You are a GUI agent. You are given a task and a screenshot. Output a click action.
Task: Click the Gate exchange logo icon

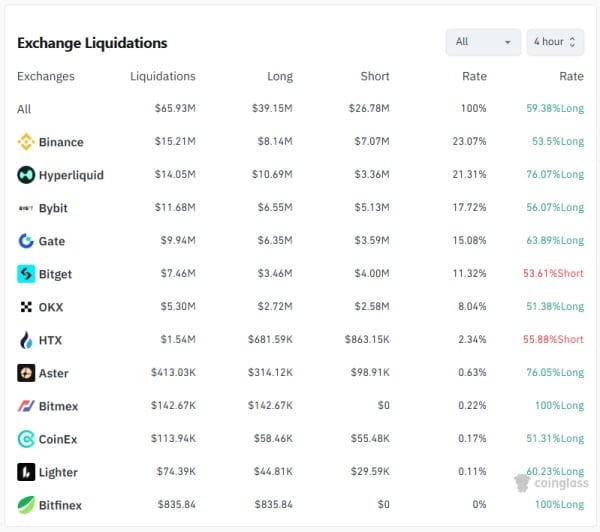click(26, 241)
